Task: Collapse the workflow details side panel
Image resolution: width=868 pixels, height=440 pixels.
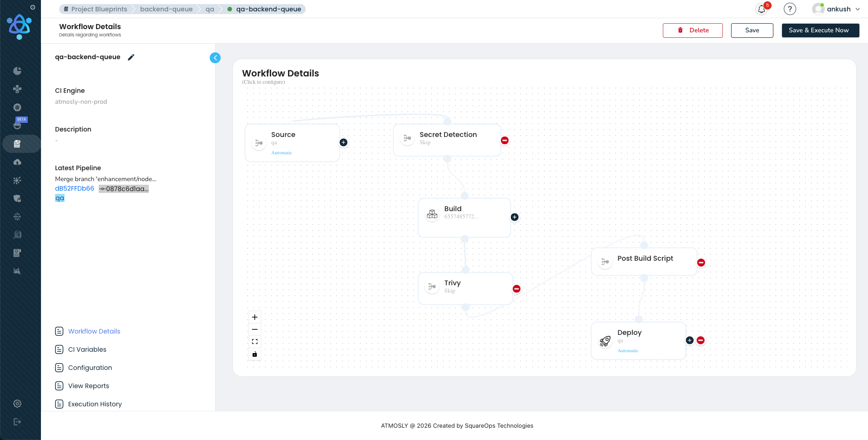Action: coord(215,58)
